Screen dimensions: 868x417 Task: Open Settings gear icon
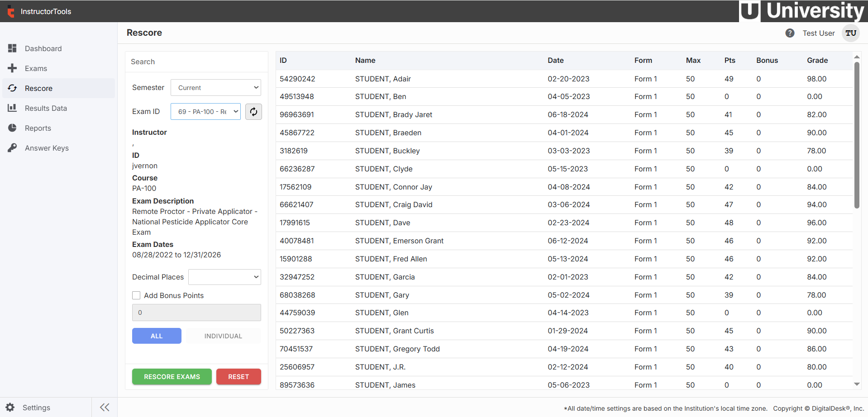[10, 408]
